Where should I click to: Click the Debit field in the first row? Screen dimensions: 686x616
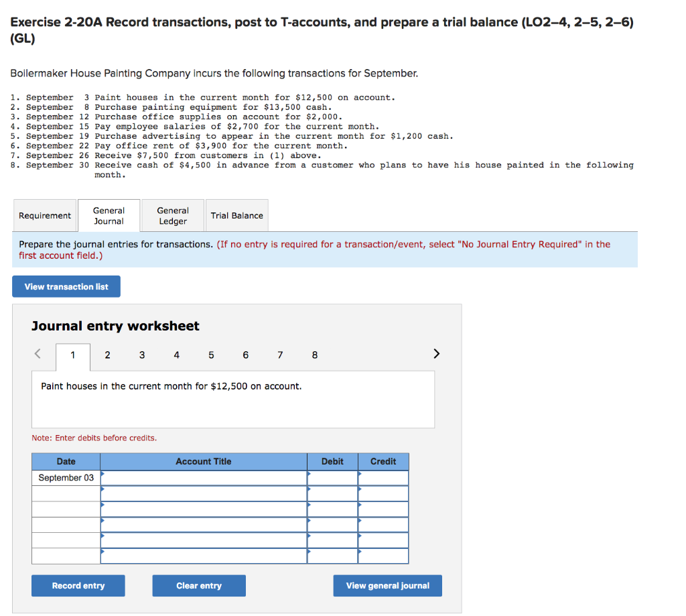pos(332,477)
